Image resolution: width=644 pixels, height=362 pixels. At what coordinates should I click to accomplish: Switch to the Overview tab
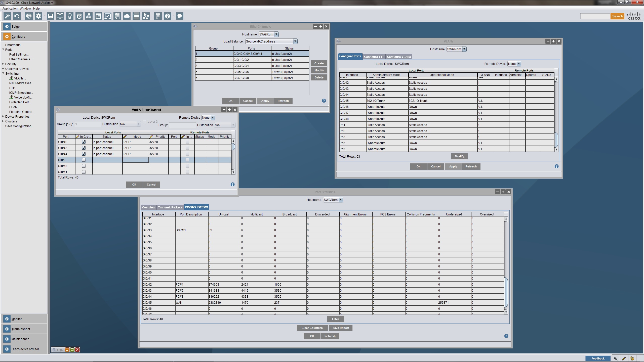coord(149,207)
